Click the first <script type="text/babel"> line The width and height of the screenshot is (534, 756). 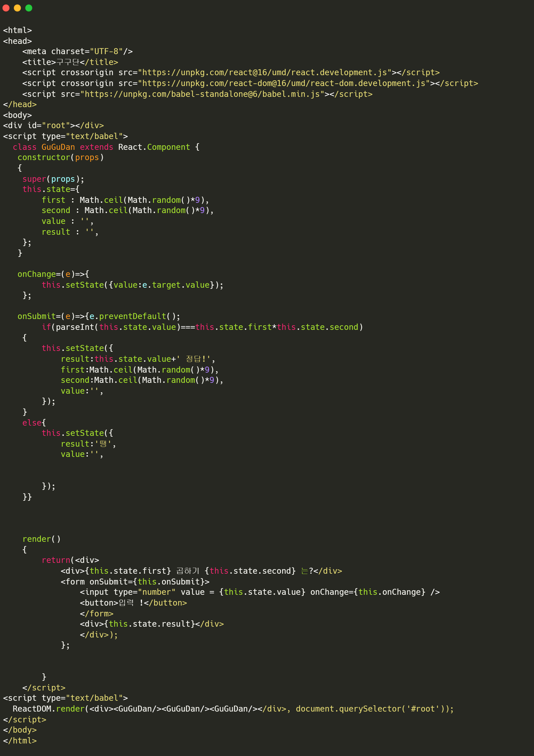click(x=65, y=136)
